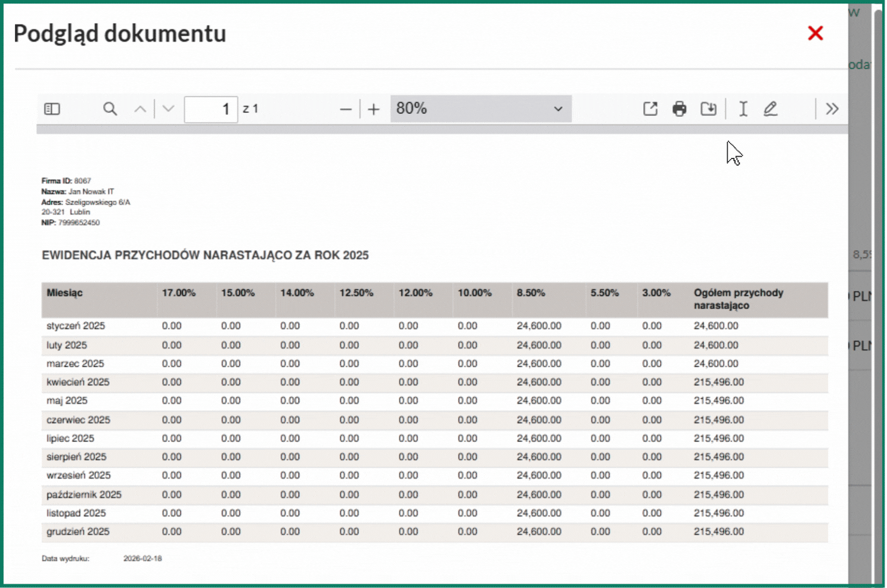Click the page number input field

211,109
